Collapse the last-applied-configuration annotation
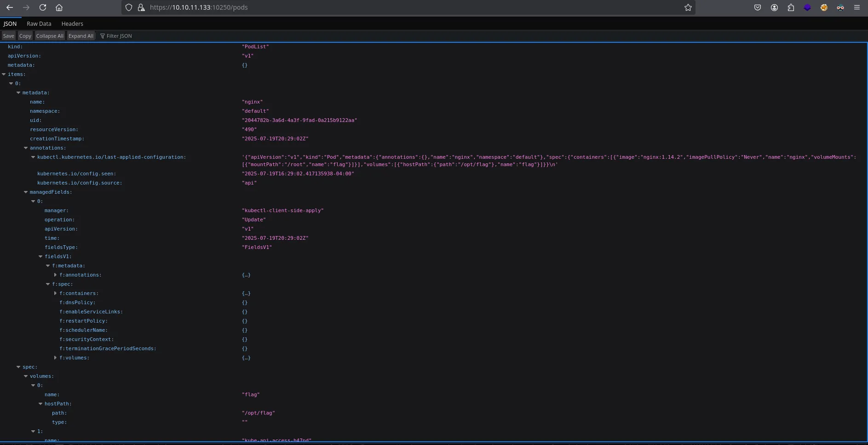 pos(33,157)
